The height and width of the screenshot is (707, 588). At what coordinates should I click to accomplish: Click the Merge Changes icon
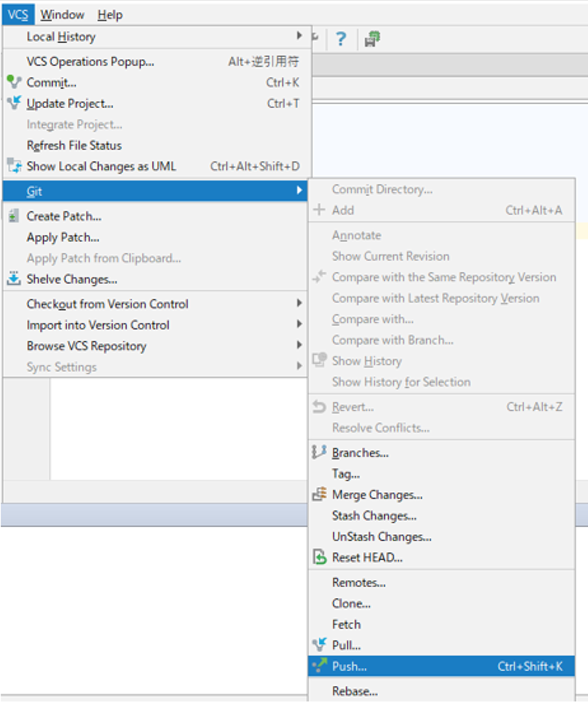tap(319, 494)
